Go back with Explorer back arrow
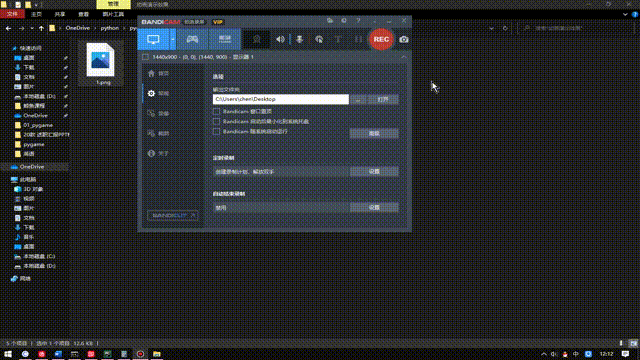640x360 pixels. point(9,28)
